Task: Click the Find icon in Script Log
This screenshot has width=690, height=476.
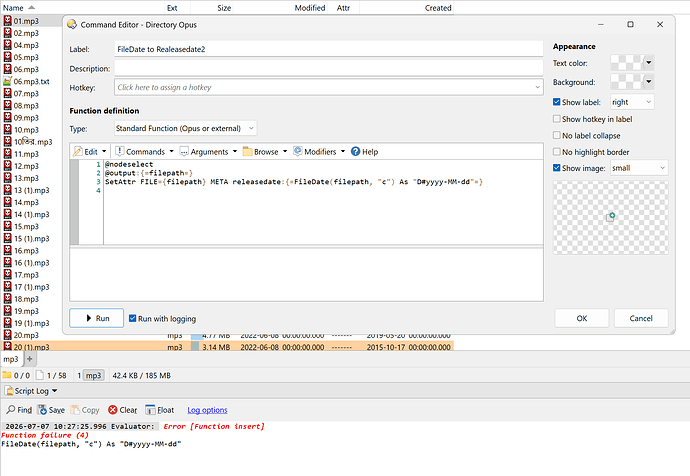Action: (x=11, y=410)
